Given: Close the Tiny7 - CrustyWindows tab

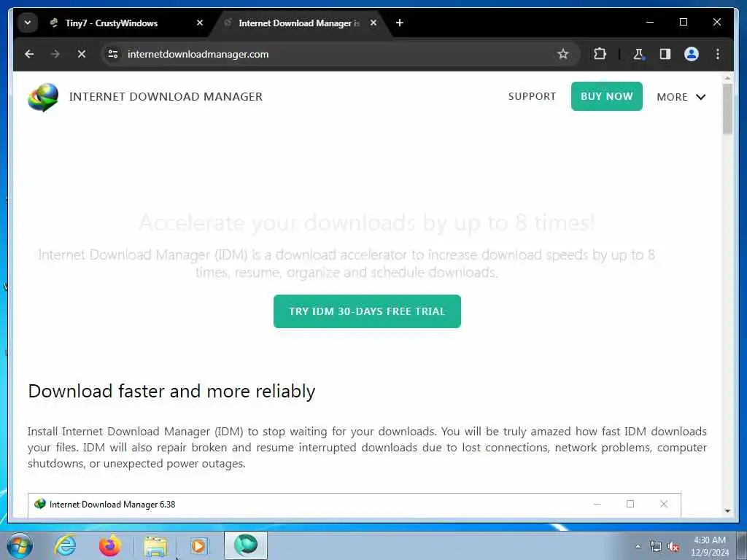Looking at the screenshot, I should (x=200, y=23).
